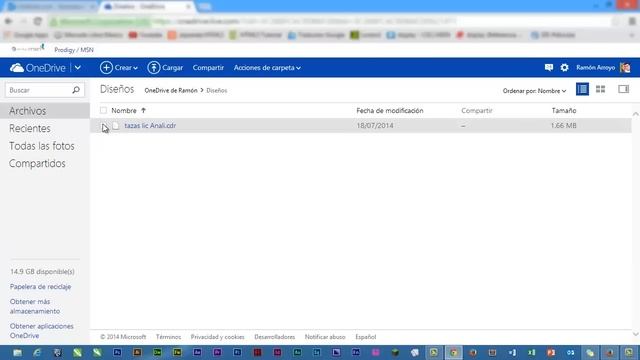Click the browser reload icon

pyautogui.click(x=38, y=21)
